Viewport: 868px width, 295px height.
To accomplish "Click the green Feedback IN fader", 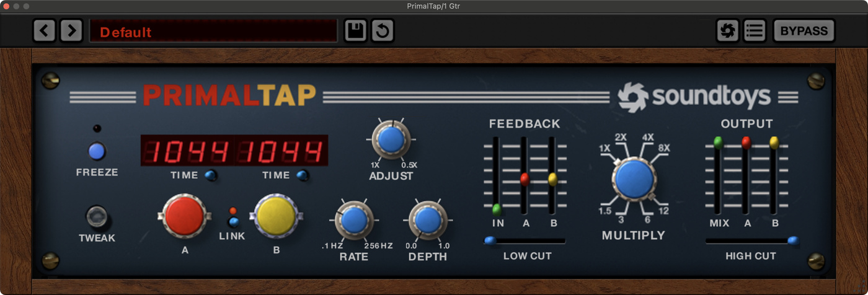I will click(x=497, y=209).
